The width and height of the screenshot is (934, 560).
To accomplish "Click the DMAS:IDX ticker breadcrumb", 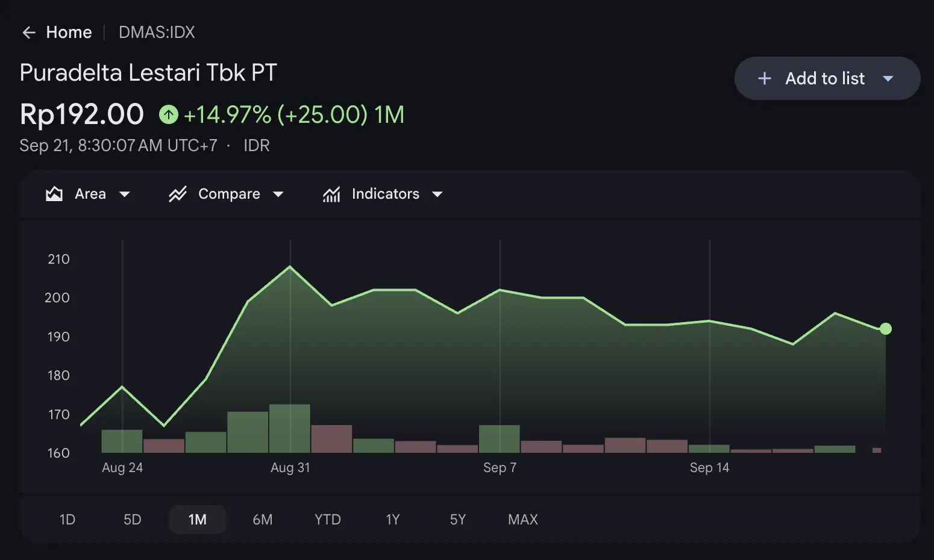I will [157, 33].
